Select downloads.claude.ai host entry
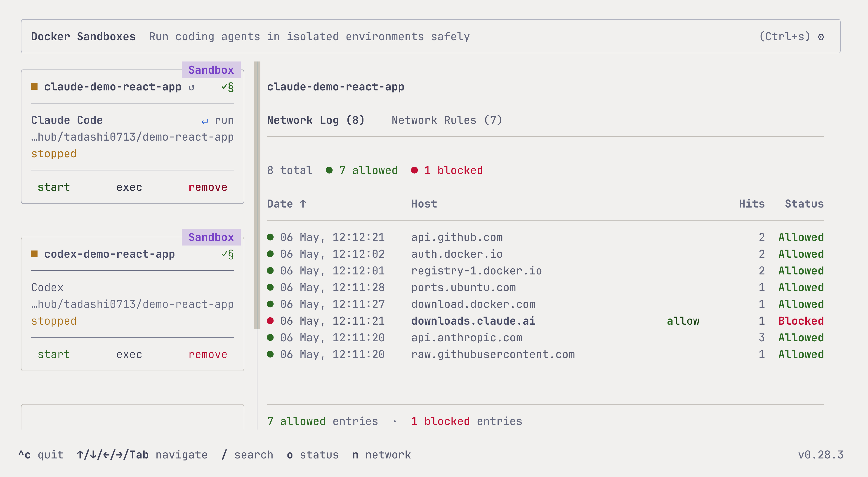The image size is (868, 477). (473, 321)
